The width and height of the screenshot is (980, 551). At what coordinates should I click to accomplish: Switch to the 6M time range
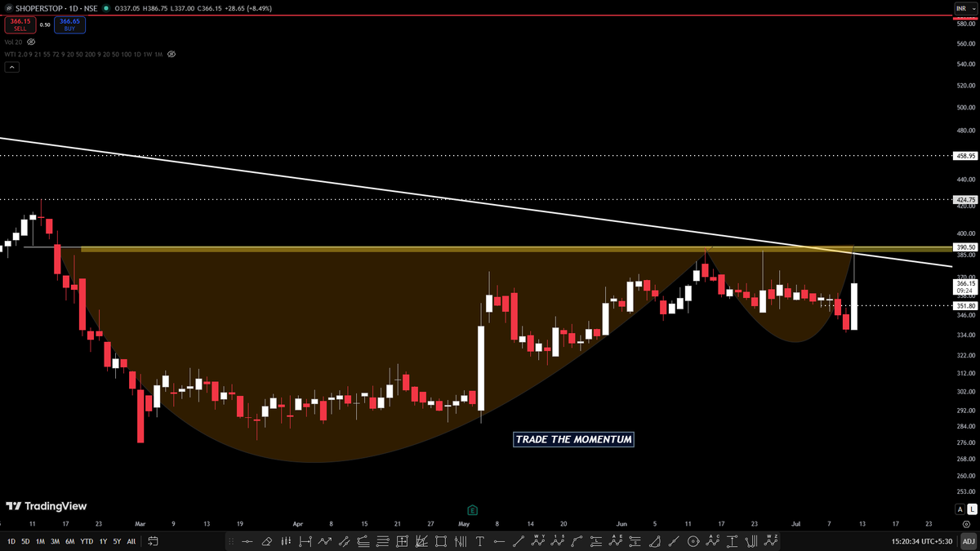pos(70,540)
